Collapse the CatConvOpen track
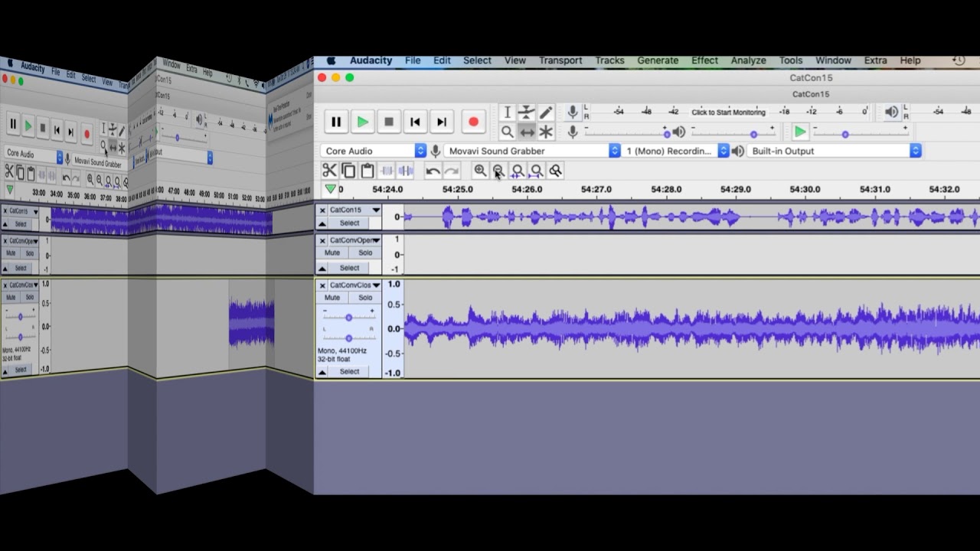 pyautogui.click(x=322, y=268)
